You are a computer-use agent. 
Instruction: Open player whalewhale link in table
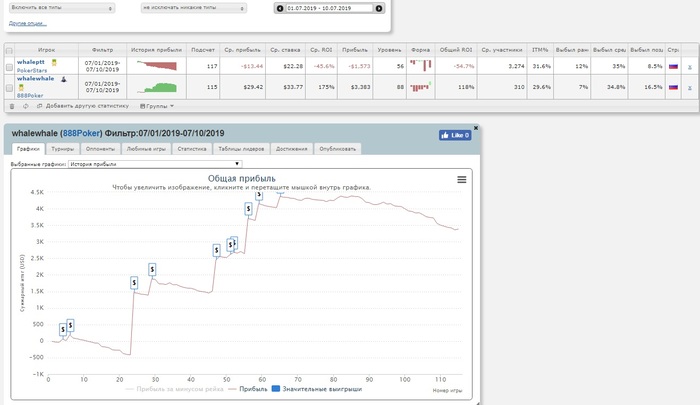coord(35,78)
